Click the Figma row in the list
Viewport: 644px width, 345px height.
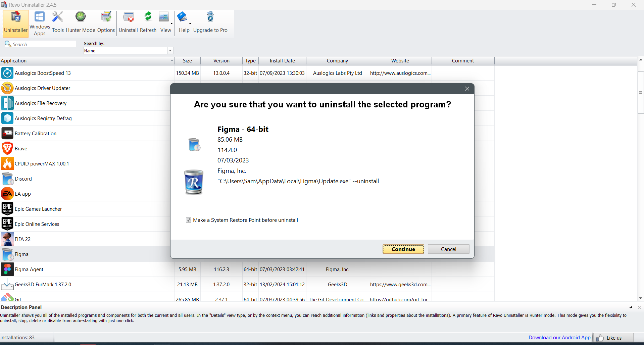[85, 254]
